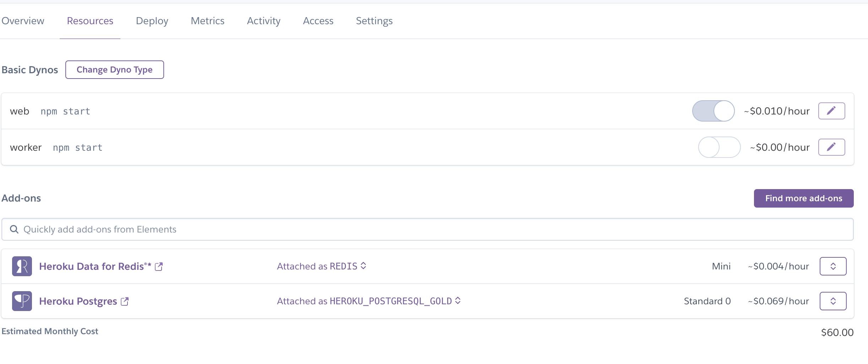Click the $60.00 monthly cost value

click(837, 332)
